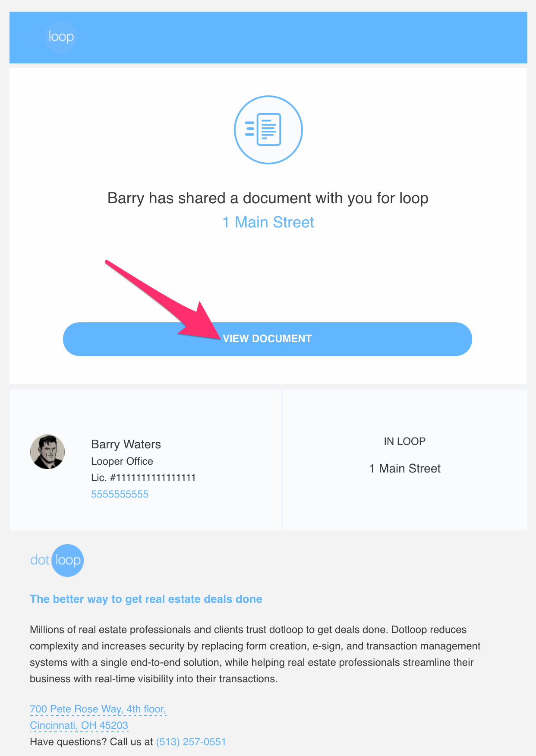Call the (513) 257-0551 phone link
The width and height of the screenshot is (536, 756).
pos(191,742)
